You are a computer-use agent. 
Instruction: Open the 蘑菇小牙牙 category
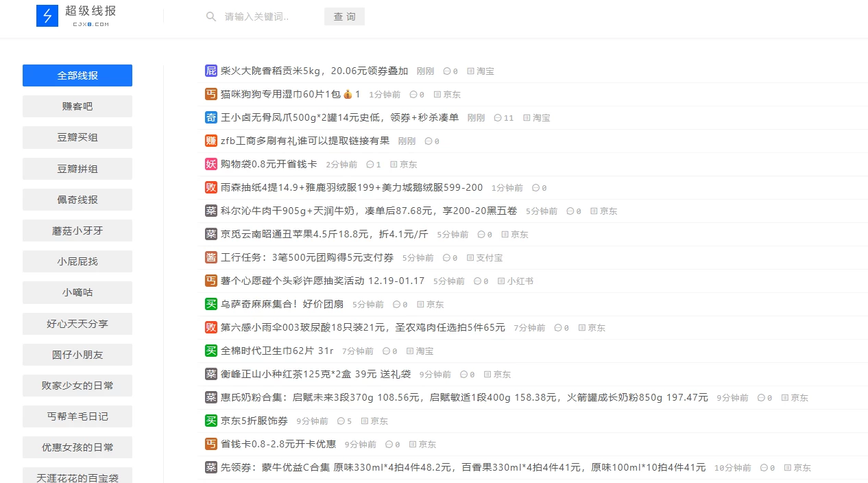[77, 231]
